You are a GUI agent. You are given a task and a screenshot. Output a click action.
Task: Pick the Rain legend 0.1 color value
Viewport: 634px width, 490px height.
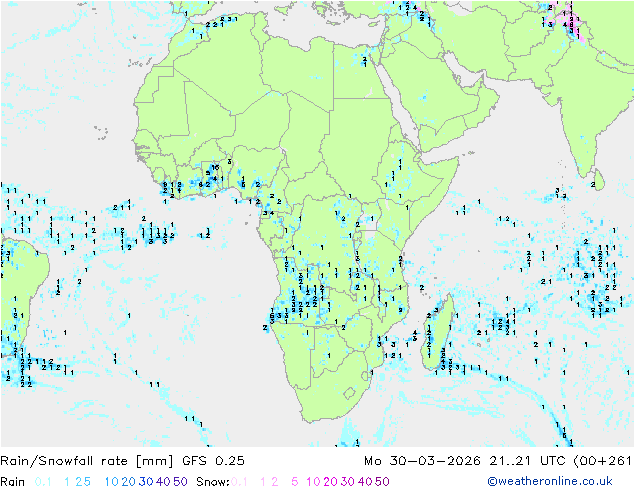(x=43, y=482)
